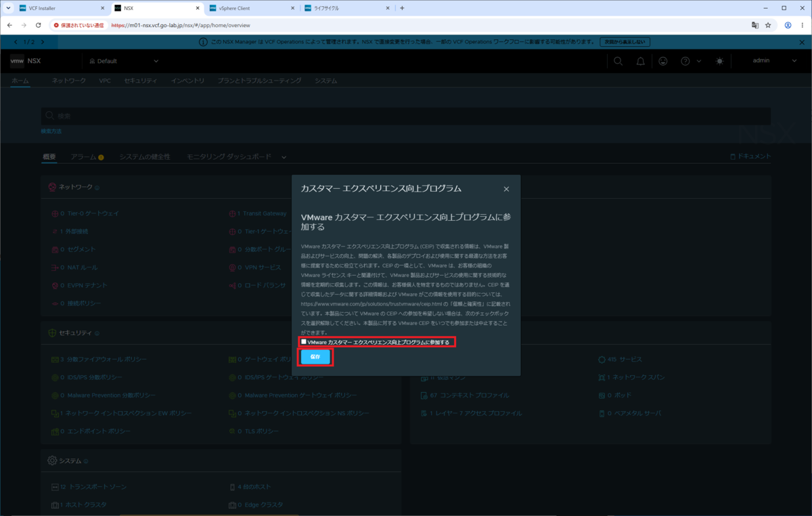Open ネットワーク in the top navigation

point(69,81)
